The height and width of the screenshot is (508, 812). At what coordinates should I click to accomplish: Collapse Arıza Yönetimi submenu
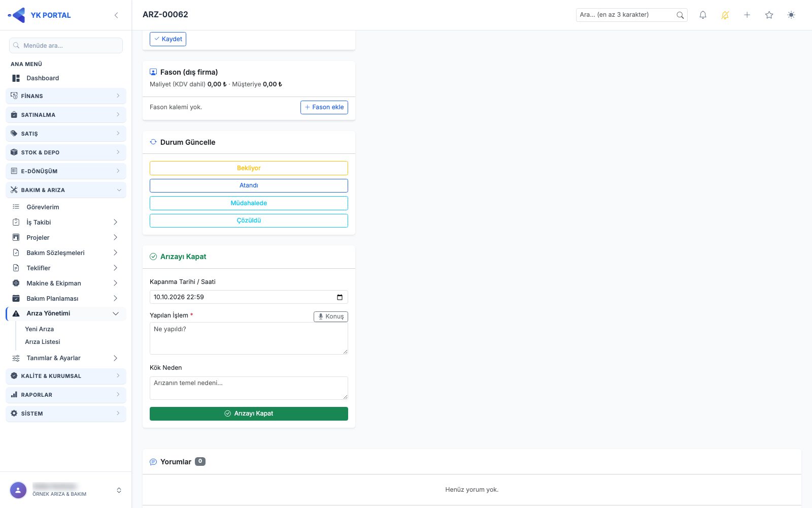66,313
